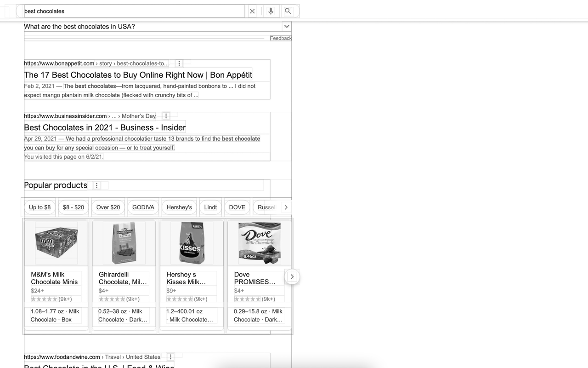
Task: Open the three-dot menu on the Business Insider result
Action: (166, 115)
